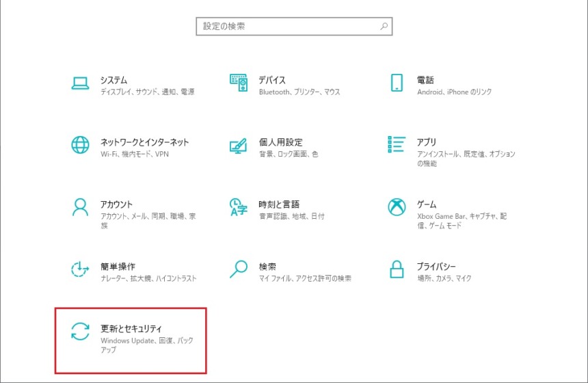Click the プライバシー padlock icon
The height and width of the screenshot is (383, 588).
pyautogui.click(x=397, y=269)
